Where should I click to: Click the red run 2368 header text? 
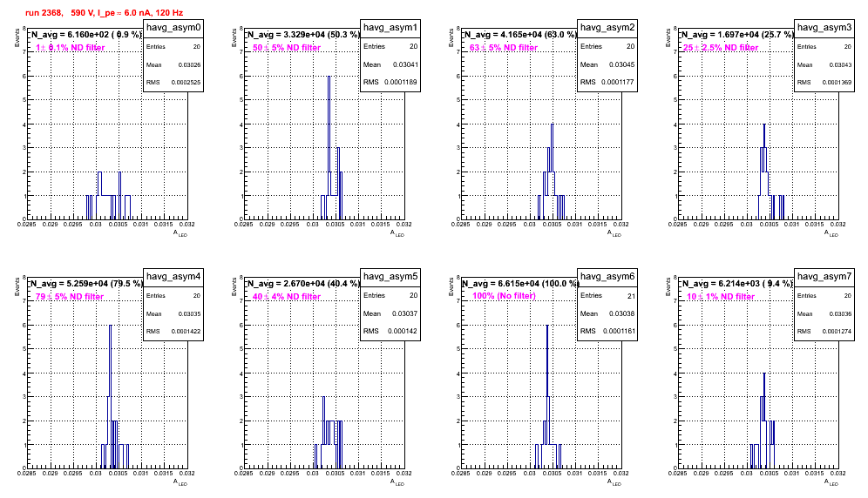pyautogui.click(x=104, y=13)
